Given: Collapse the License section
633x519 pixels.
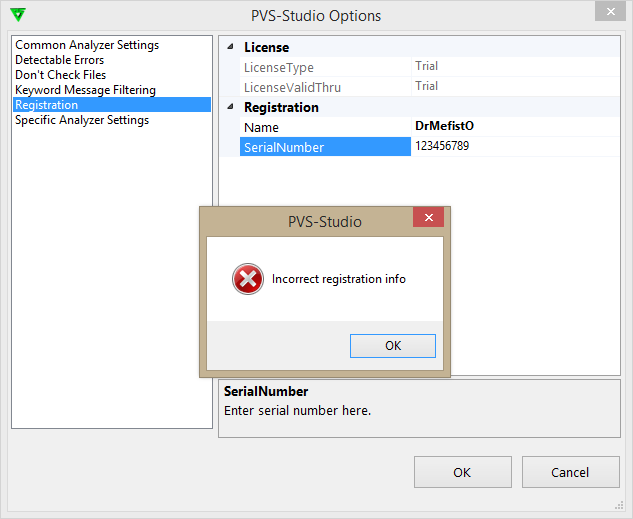Looking at the screenshot, I should pos(232,47).
